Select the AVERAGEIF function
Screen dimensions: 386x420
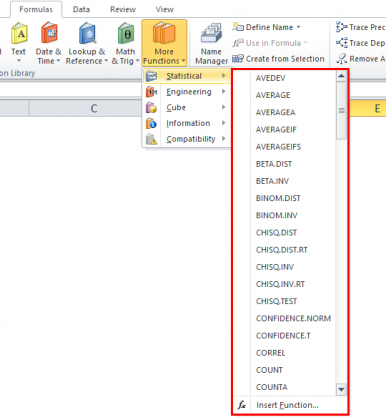(276, 129)
